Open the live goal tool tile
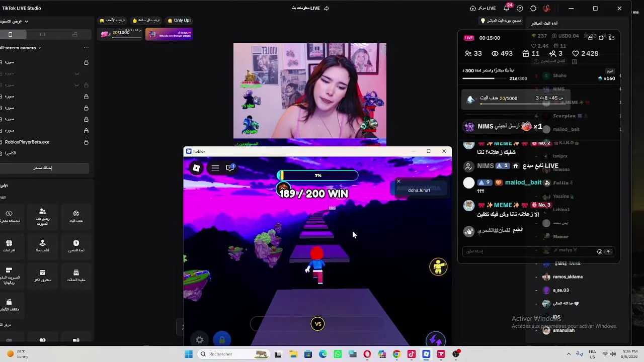 [76, 216]
